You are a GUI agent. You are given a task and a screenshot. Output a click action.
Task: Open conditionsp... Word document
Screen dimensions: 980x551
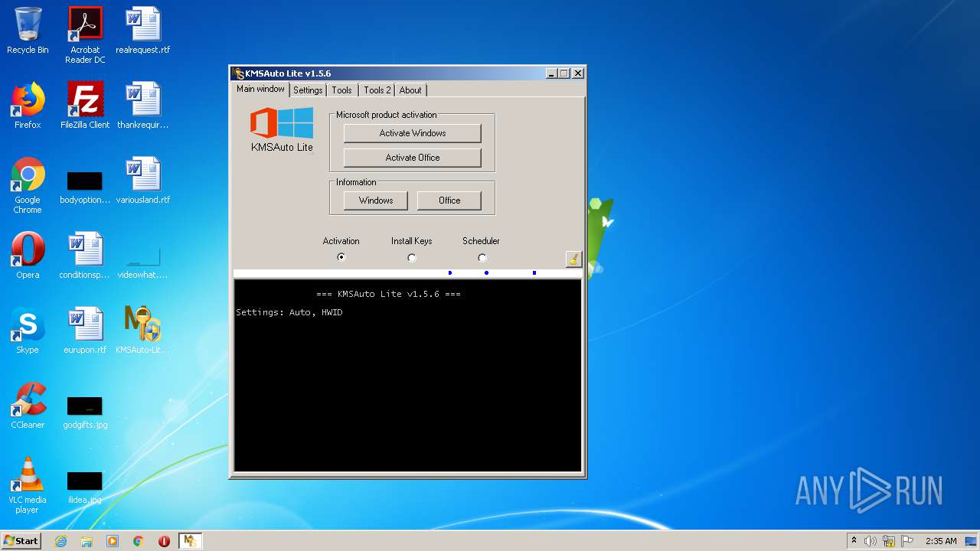[x=85, y=256]
